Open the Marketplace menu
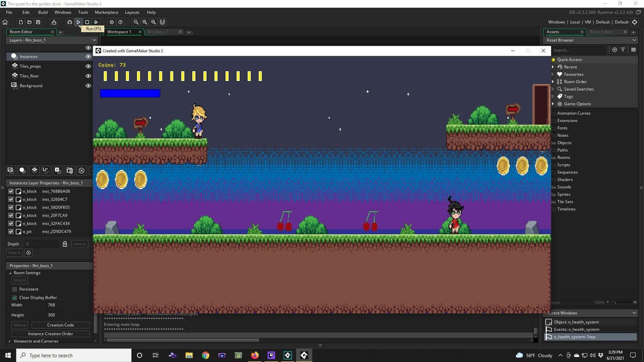The height and width of the screenshot is (362, 644). [107, 12]
